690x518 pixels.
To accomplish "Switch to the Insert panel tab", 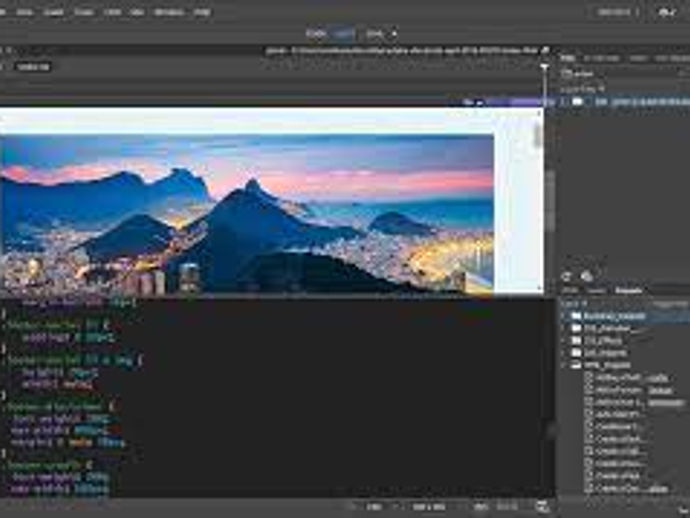I will (638, 58).
